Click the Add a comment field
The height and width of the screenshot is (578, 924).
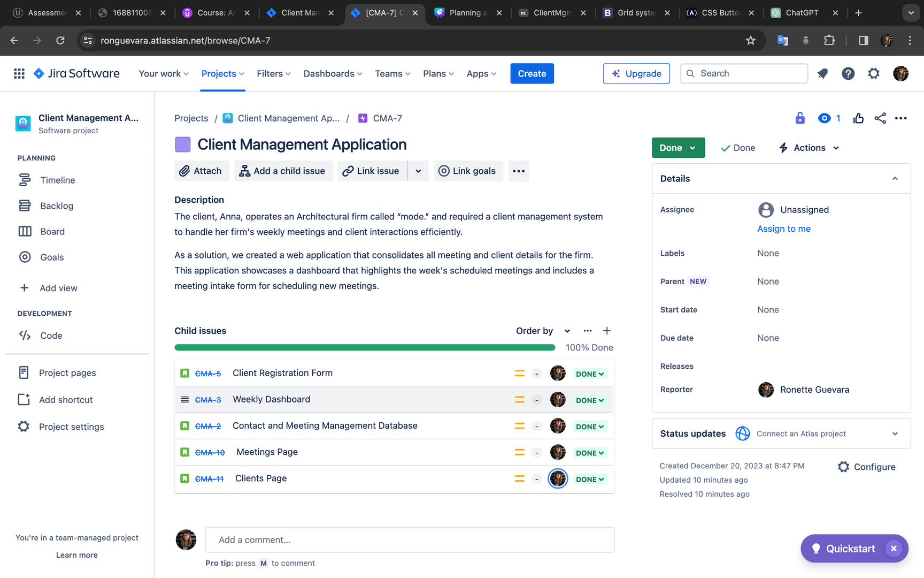click(x=410, y=540)
